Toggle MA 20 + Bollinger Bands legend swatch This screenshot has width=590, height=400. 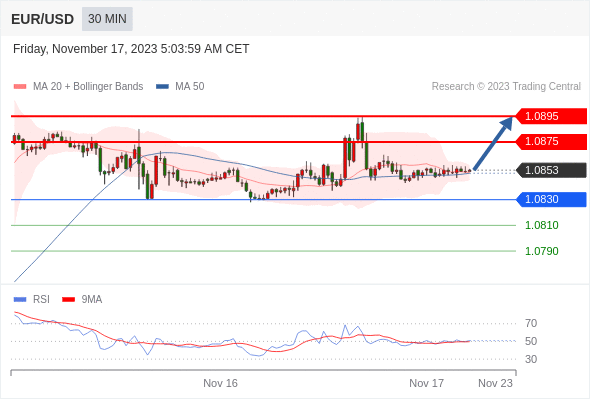coord(20,87)
